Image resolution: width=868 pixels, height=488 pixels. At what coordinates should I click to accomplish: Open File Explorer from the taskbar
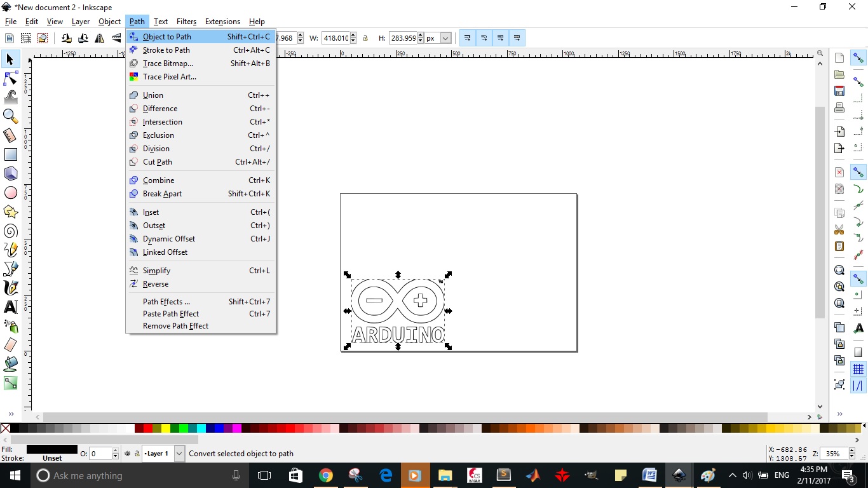click(444, 475)
